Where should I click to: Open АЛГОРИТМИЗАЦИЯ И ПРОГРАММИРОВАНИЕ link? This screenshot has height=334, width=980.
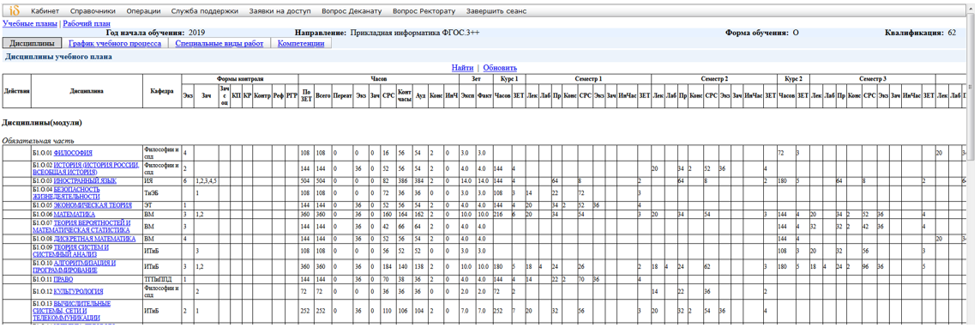click(74, 267)
